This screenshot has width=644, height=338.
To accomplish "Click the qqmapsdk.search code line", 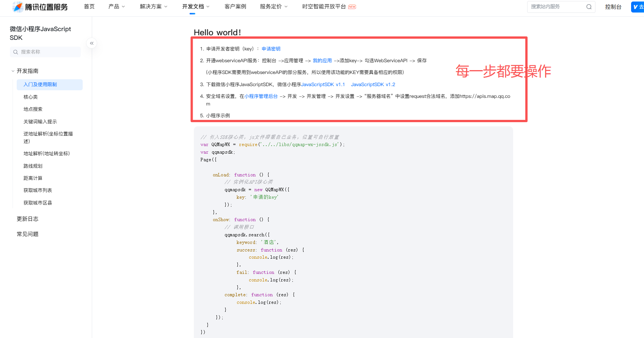I will coord(247,235).
